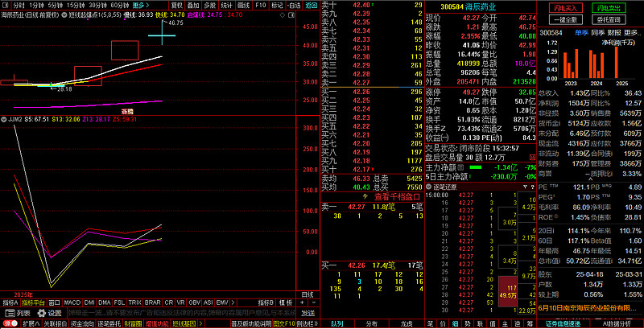Click 返回 back button
The width and height of the screenshot is (644, 329).
[311, 6]
